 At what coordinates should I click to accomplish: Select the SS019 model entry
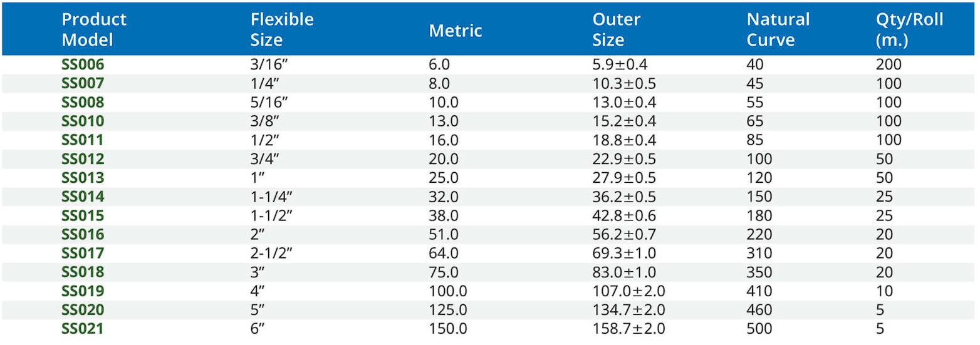tap(82, 291)
